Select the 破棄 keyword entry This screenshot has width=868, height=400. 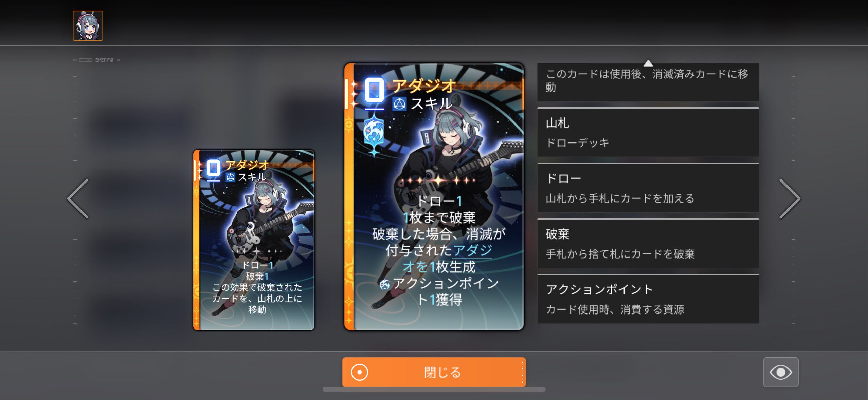(x=648, y=244)
